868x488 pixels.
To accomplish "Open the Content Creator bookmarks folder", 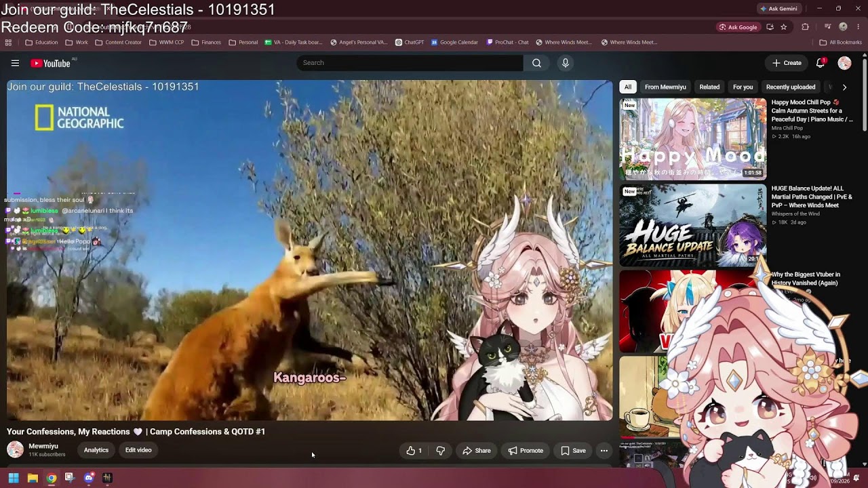I will pos(118,42).
